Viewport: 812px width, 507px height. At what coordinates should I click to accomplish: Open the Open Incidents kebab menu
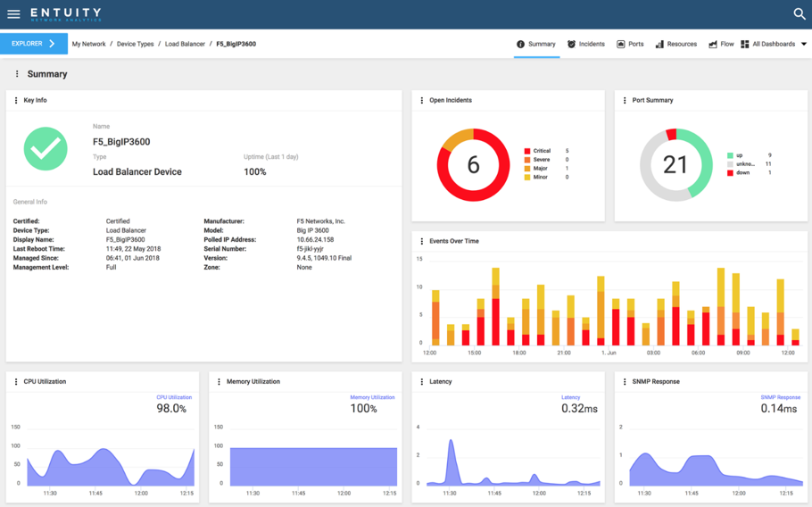(x=421, y=101)
